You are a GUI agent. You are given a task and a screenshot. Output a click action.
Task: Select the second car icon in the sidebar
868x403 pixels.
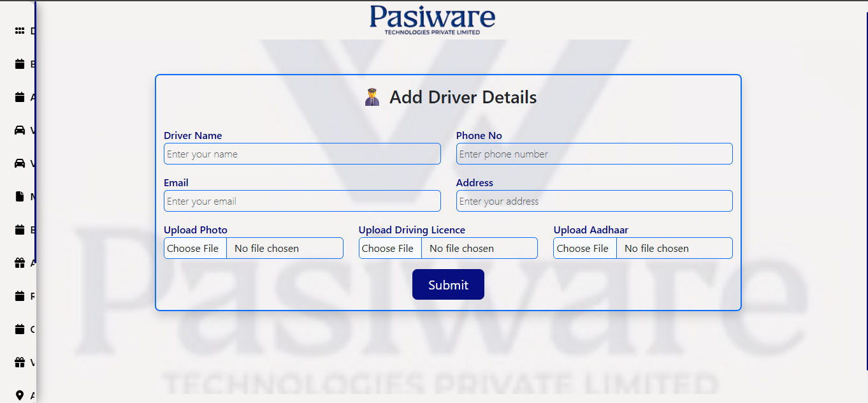click(19, 163)
